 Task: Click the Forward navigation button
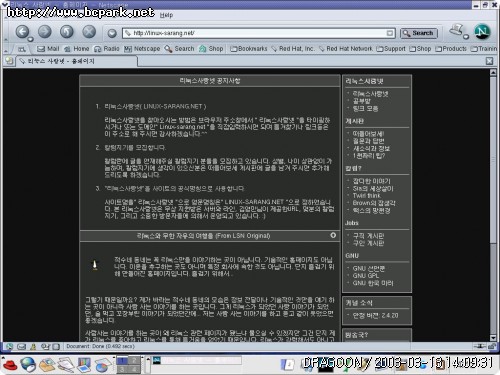point(45,32)
